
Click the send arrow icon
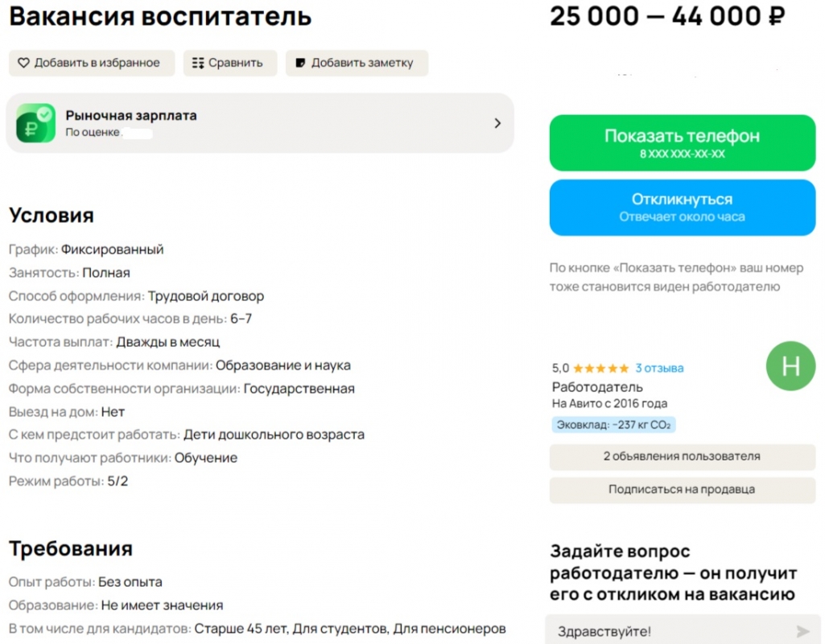802,631
